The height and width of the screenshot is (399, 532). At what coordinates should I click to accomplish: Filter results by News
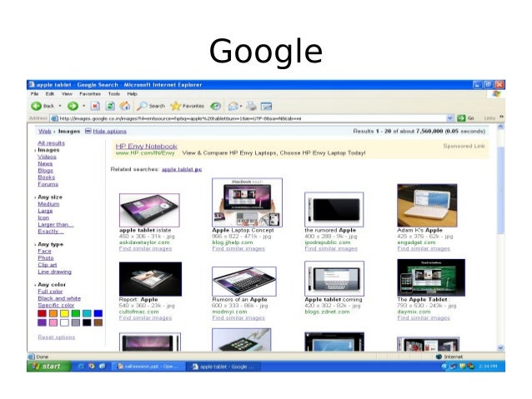pyautogui.click(x=45, y=163)
